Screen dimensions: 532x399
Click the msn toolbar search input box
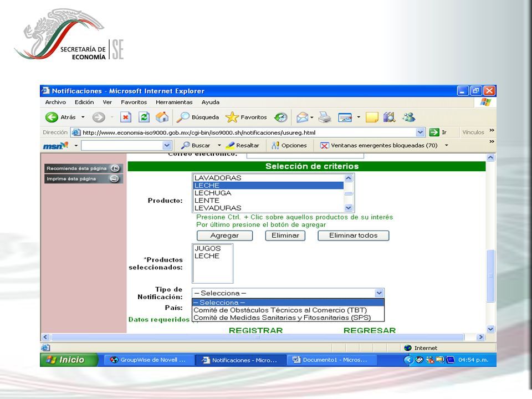pos(122,146)
